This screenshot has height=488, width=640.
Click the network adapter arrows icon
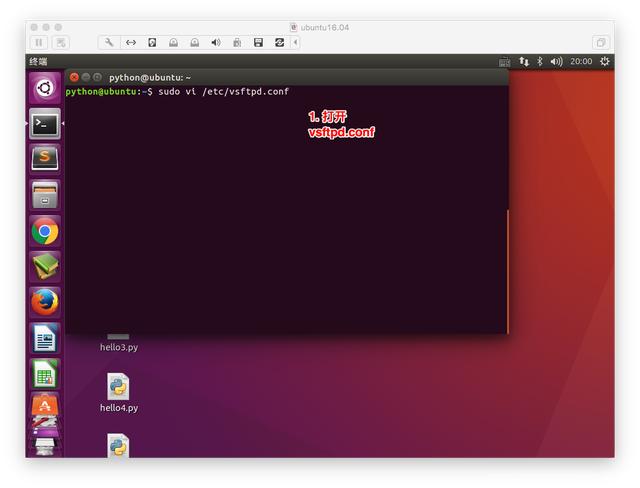click(x=131, y=42)
